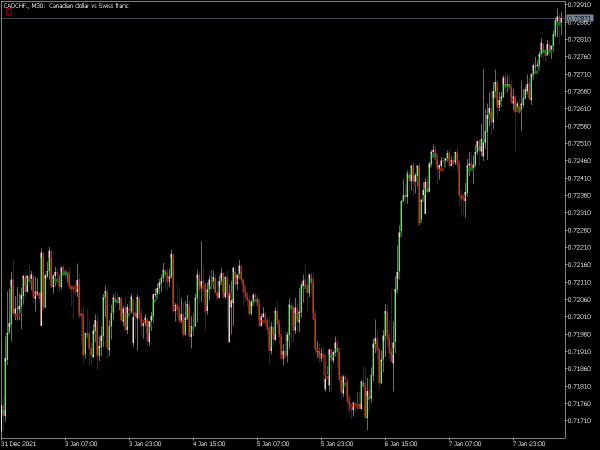This screenshot has height=450, width=600.
Task: Click the 0.72410 price axis label
Action: click(579, 178)
